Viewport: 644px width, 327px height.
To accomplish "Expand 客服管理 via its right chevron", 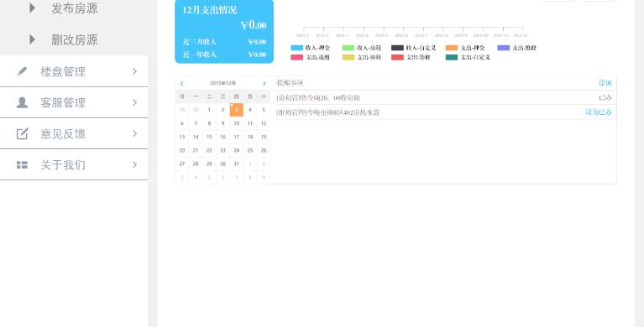I will pos(134,102).
